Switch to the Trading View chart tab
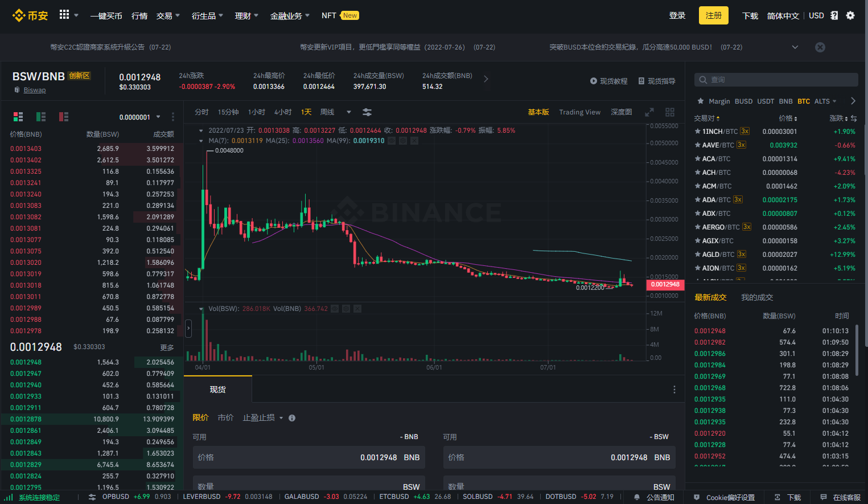Viewport: 868px width, 504px height. click(x=579, y=112)
